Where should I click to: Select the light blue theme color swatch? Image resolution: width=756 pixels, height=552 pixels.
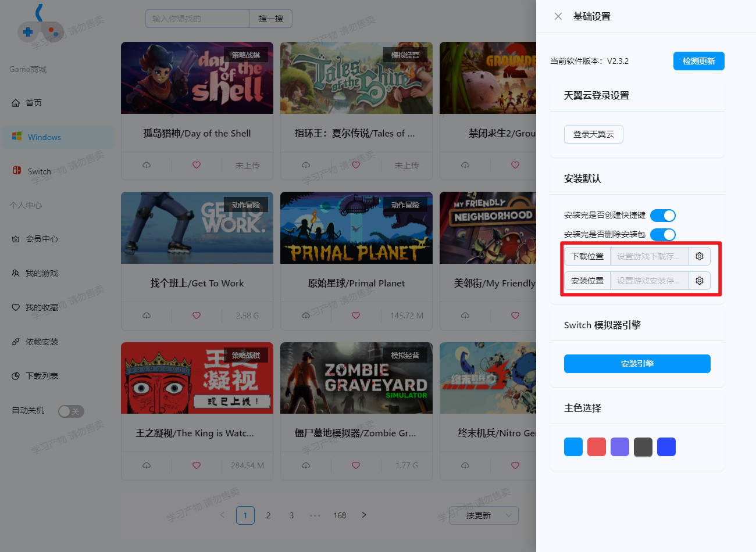tap(573, 447)
